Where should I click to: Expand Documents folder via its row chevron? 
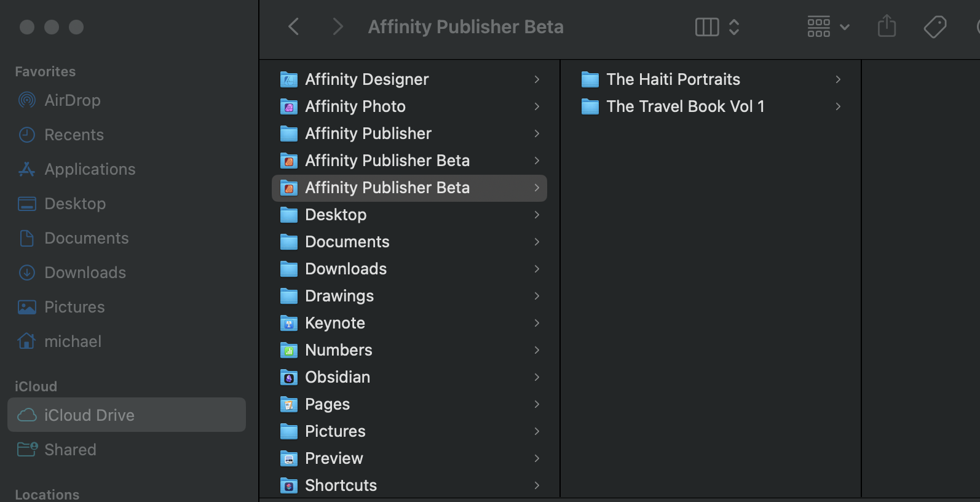pos(537,242)
